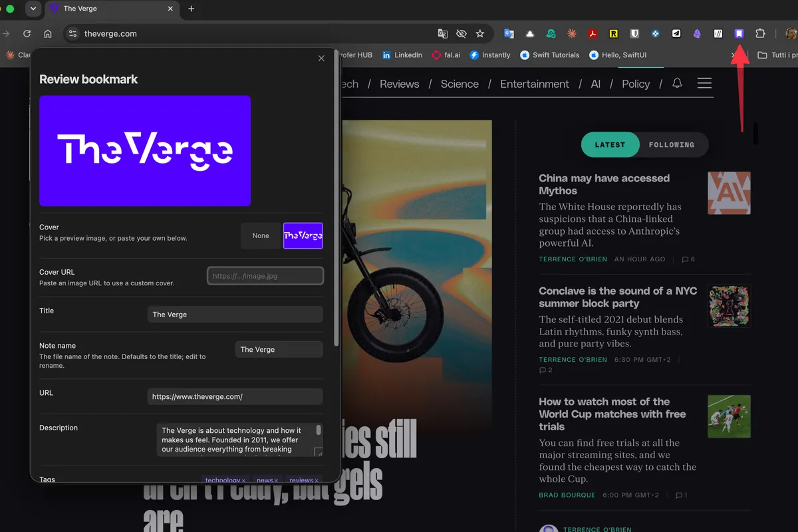Open World Cup matches free trials article
The image size is (798, 532).
tap(612, 414)
